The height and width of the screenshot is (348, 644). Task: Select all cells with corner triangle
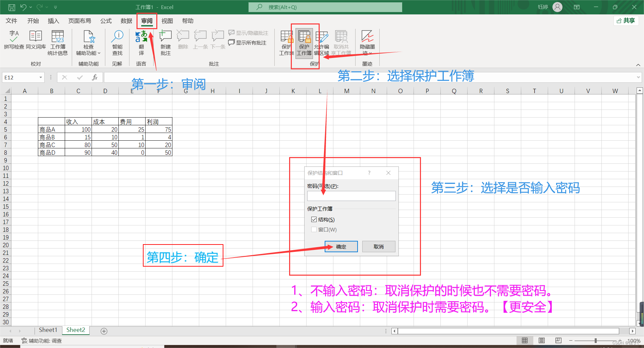tap(7, 91)
